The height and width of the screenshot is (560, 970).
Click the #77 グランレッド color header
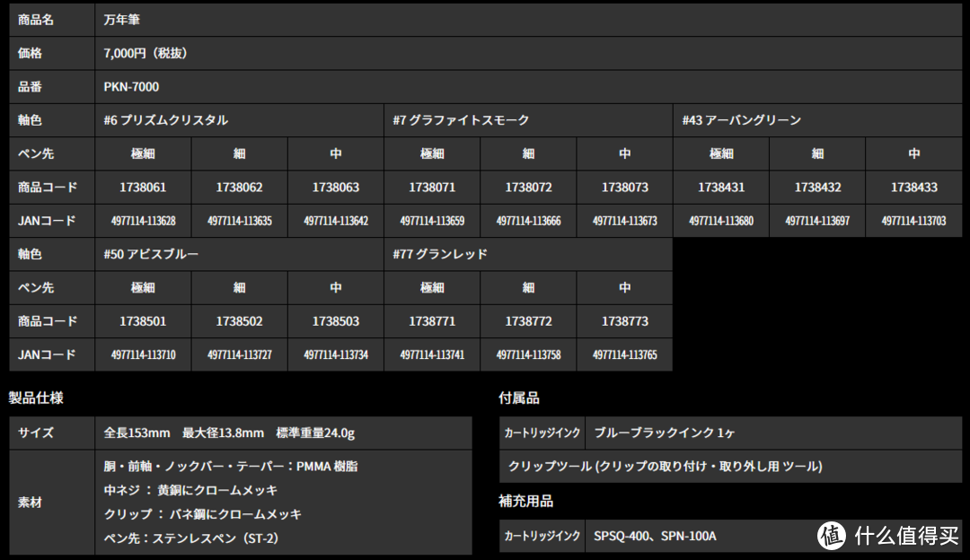[440, 254]
